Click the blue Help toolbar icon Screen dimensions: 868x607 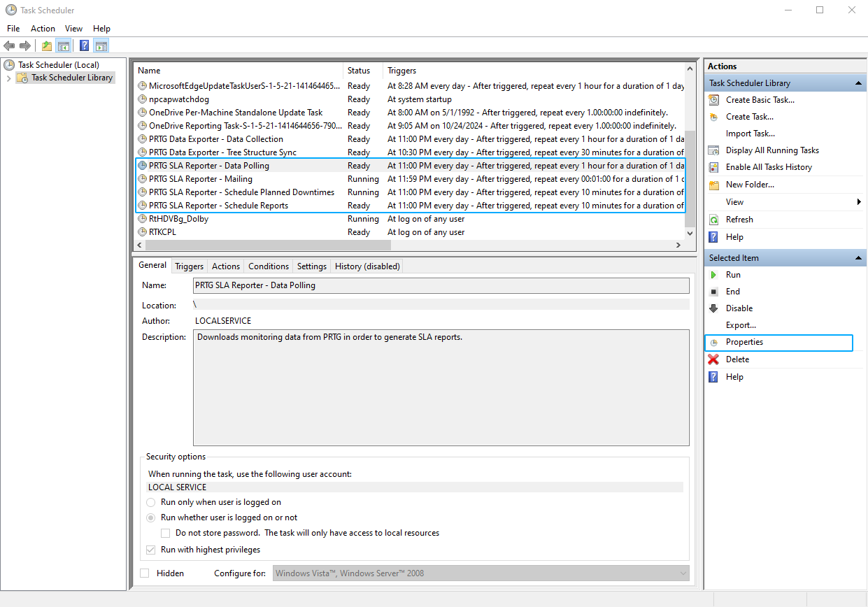coord(84,45)
